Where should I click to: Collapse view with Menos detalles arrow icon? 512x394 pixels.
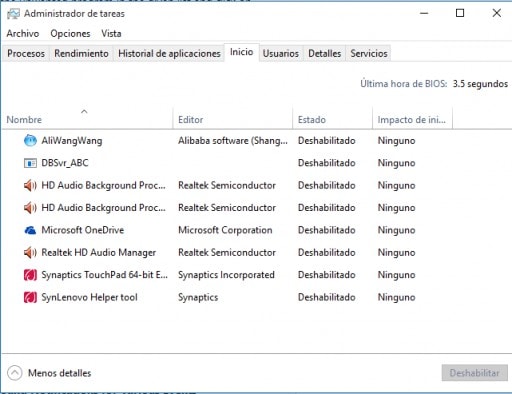point(15,373)
